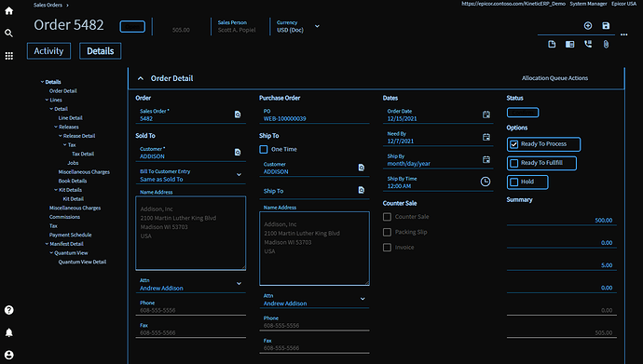
Task: Click the Home icon in the left sidebar
Action: tap(8, 11)
